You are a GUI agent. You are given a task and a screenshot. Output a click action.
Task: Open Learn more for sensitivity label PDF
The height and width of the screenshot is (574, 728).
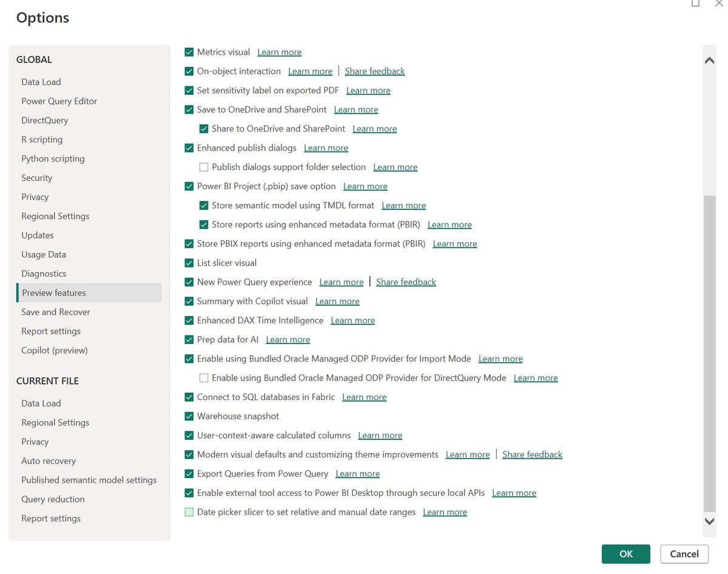pyautogui.click(x=368, y=90)
